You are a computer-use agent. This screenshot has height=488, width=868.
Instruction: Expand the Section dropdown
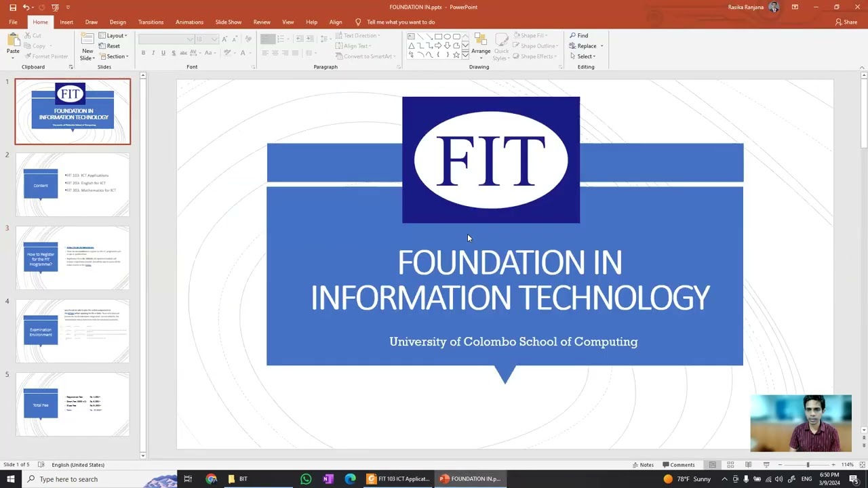(113, 56)
